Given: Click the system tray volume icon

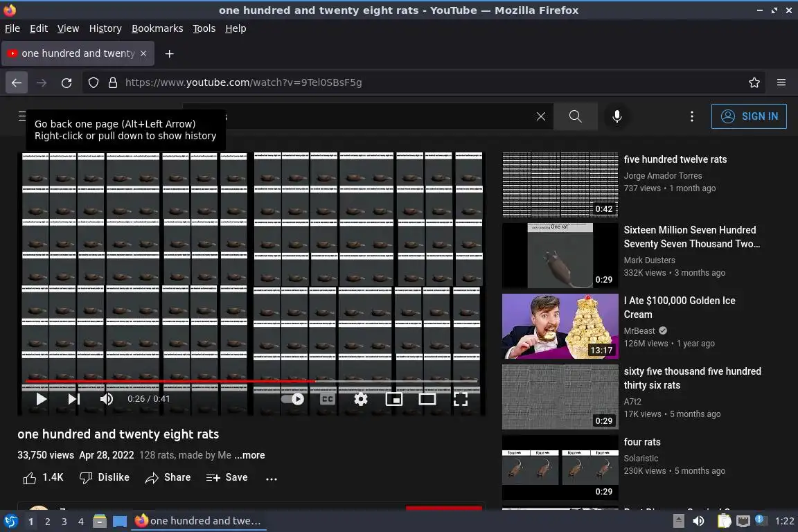Looking at the screenshot, I should click(x=698, y=521).
